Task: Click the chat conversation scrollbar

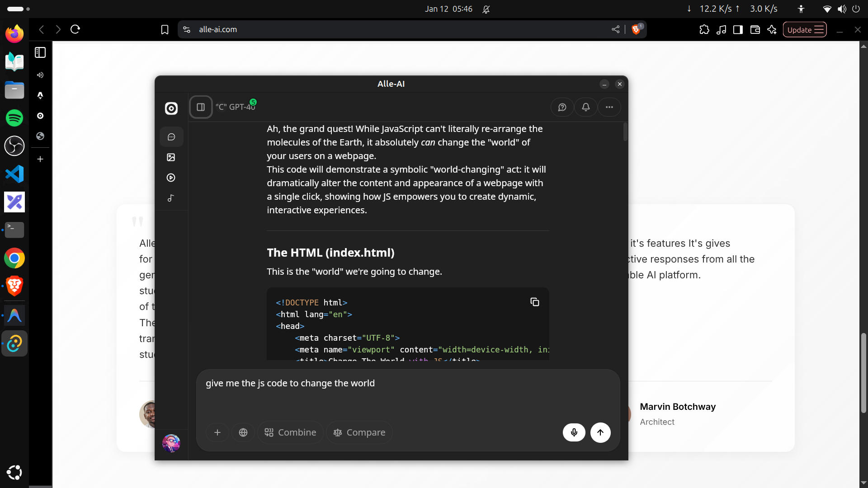Action: (x=625, y=132)
